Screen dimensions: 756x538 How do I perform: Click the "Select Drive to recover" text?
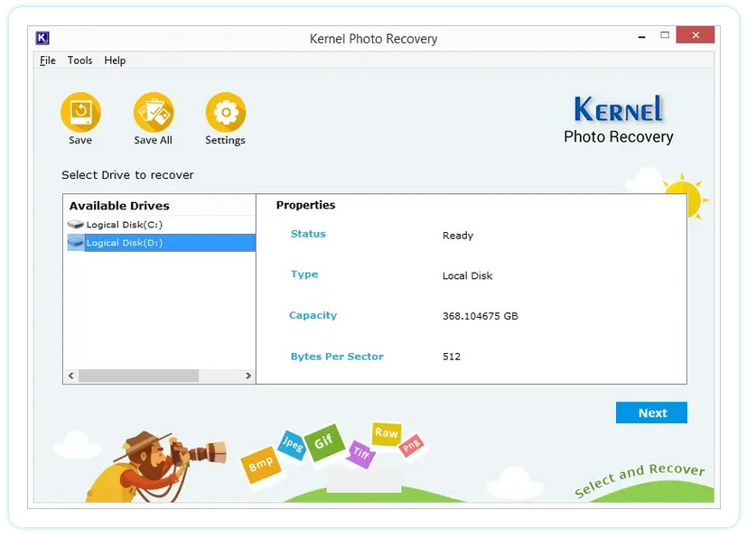coord(127,175)
